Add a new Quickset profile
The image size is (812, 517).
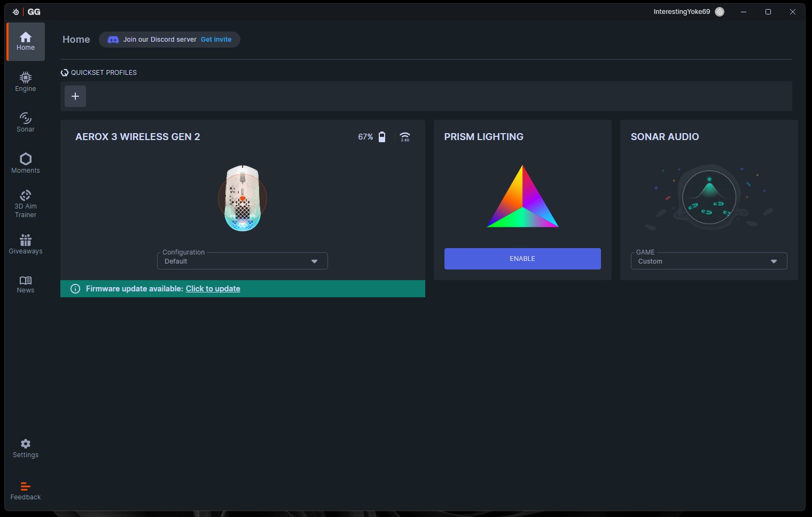(x=75, y=96)
